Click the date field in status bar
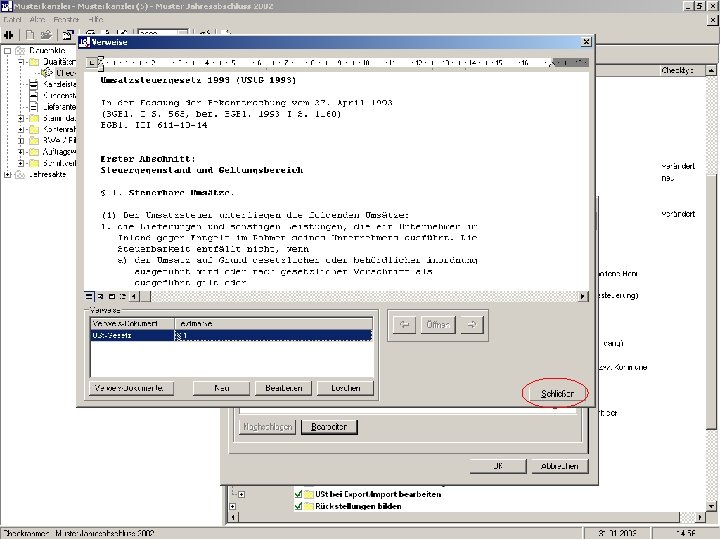The image size is (720, 540). point(616,534)
